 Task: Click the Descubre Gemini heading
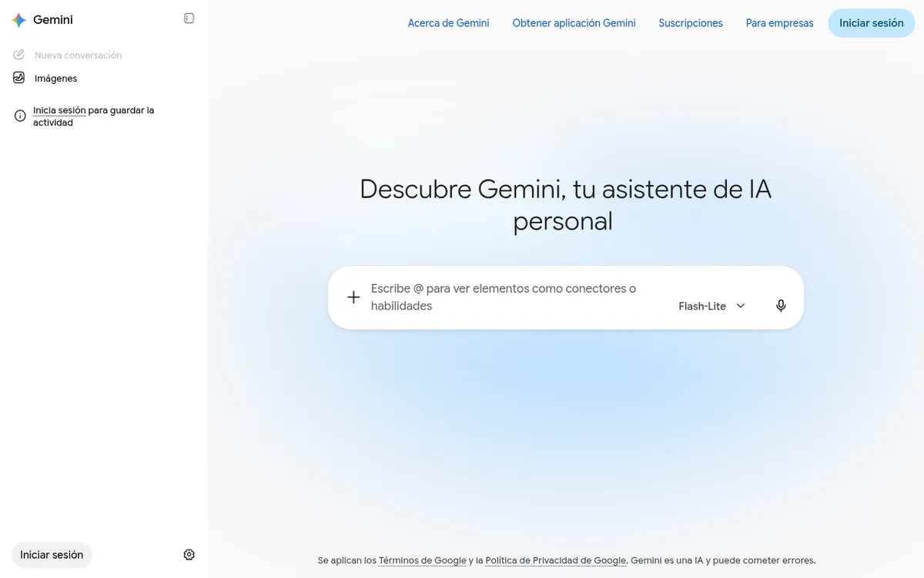coord(565,205)
